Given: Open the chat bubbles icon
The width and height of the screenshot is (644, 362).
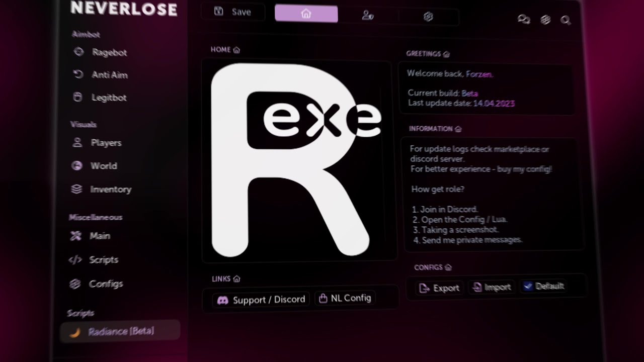Looking at the screenshot, I should coord(524,20).
